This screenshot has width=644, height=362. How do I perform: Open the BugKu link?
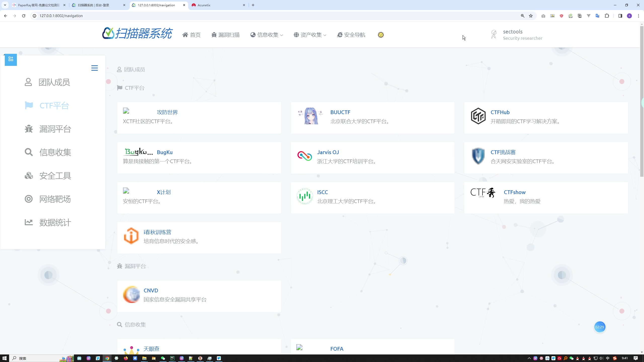[165, 152]
